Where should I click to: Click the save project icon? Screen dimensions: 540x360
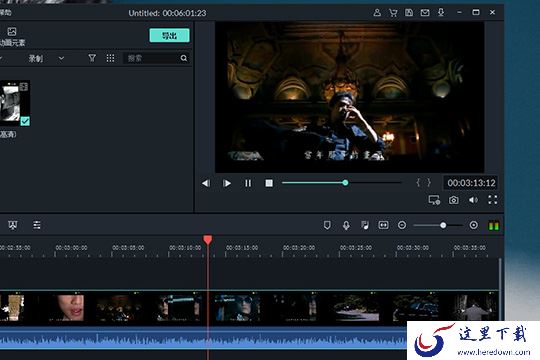(409, 13)
